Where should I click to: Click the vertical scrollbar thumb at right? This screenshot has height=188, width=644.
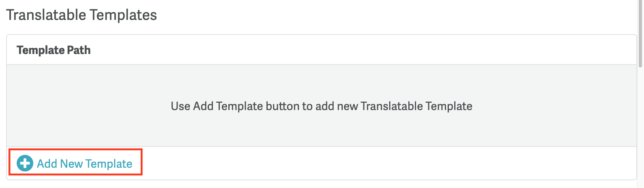[640, 32]
